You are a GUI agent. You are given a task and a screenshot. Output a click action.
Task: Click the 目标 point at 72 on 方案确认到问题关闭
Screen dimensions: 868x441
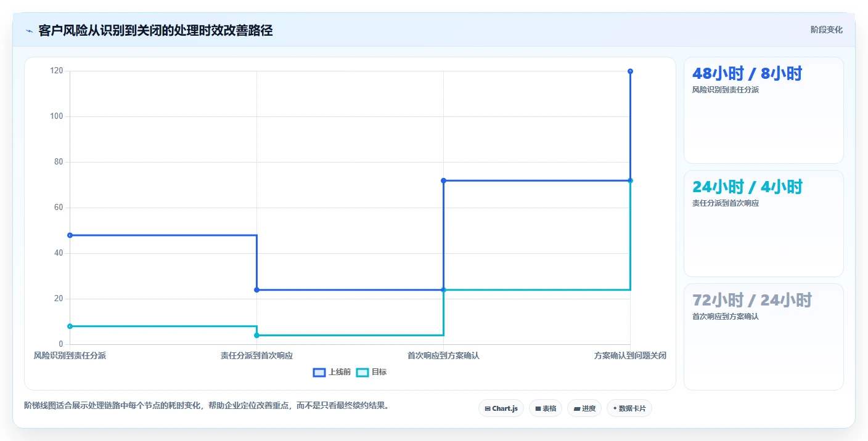[x=630, y=180]
